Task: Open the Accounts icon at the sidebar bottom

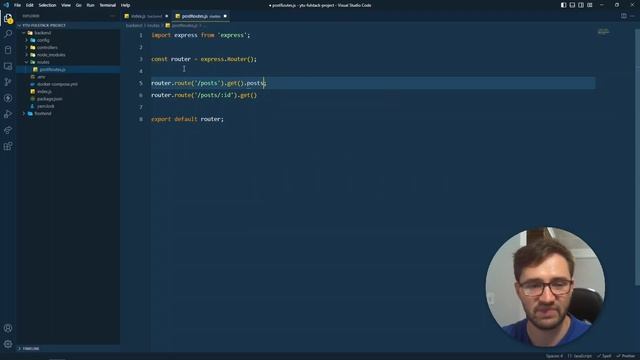Action: 8,328
